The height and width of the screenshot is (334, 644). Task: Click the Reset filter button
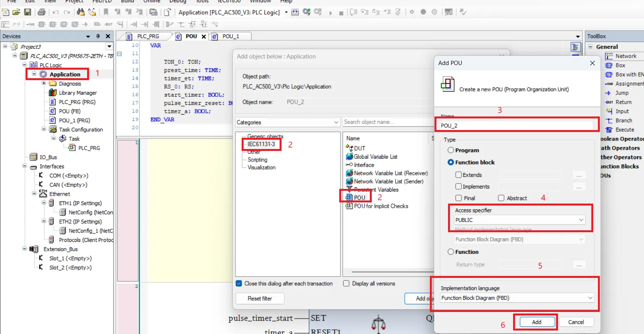260,299
